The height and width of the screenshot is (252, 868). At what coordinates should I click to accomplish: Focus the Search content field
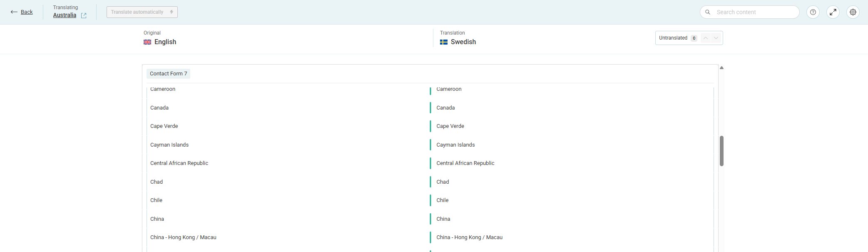(x=754, y=12)
